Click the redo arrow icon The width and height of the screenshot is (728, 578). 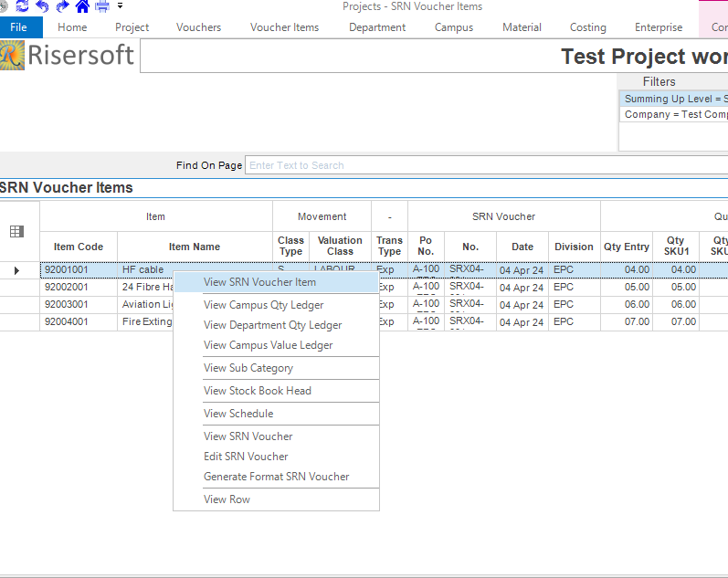coord(62,6)
